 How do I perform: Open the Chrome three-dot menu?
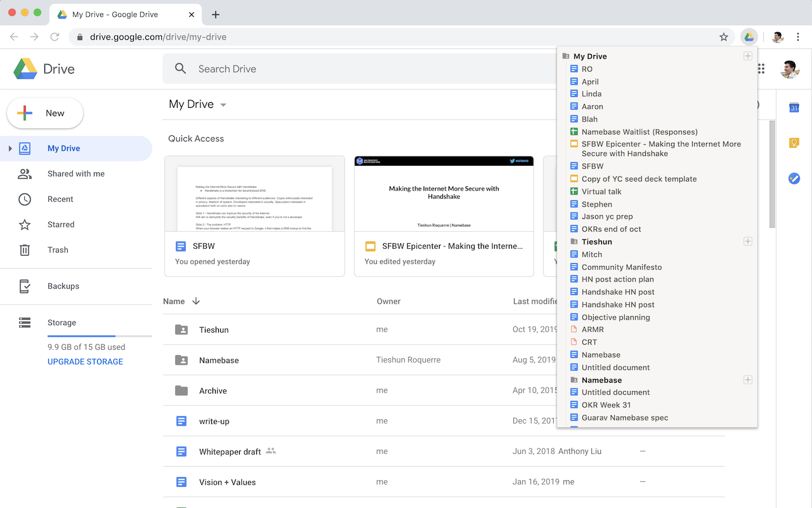[x=798, y=37]
